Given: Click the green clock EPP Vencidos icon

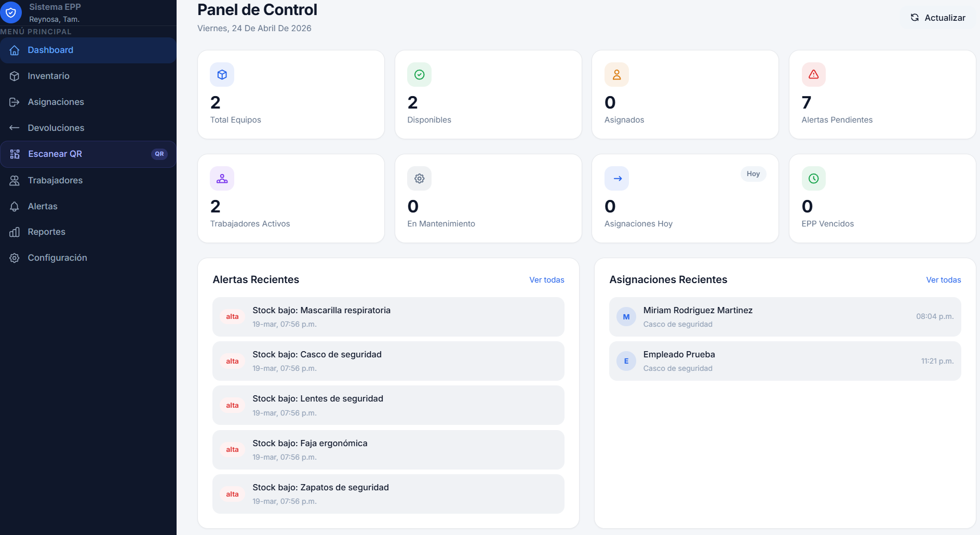Looking at the screenshot, I should click(x=813, y=179).
